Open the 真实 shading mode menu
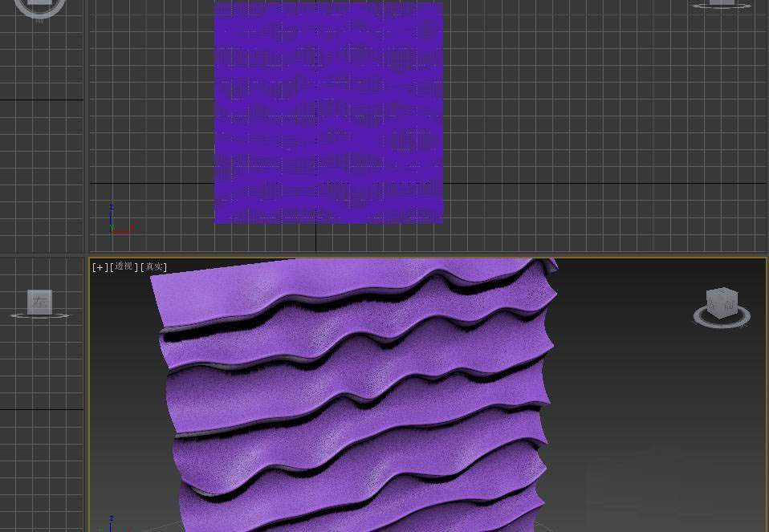 pos(154,267)
